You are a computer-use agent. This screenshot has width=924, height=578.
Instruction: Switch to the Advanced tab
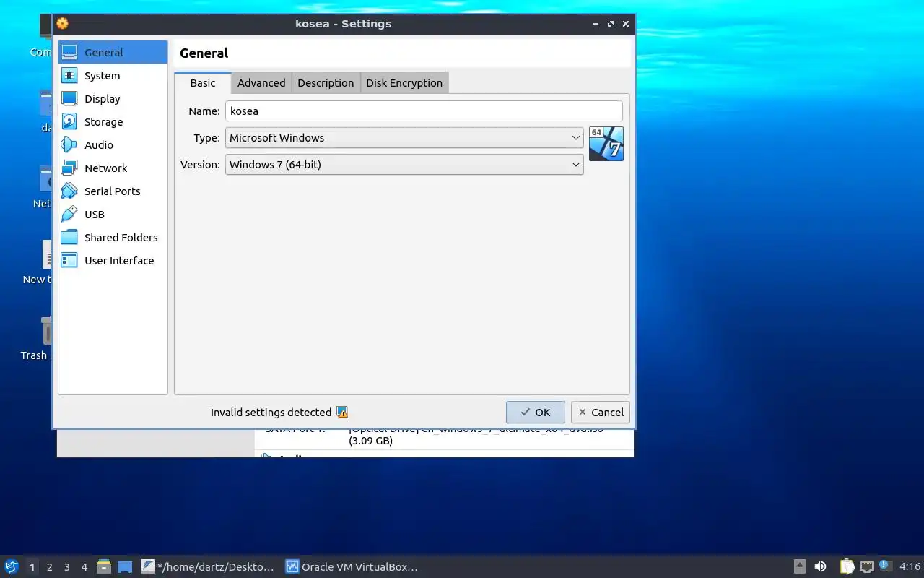[x=261, y=83]
